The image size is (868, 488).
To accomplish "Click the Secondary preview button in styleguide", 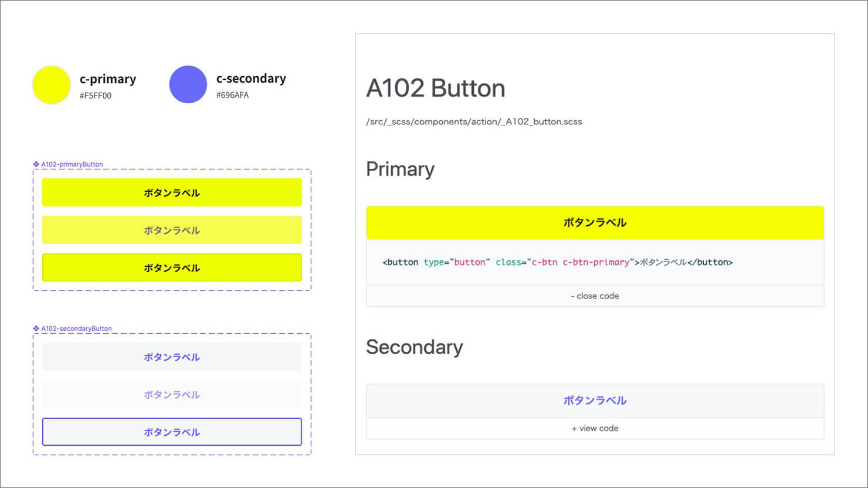I will [x=595, y=401].
